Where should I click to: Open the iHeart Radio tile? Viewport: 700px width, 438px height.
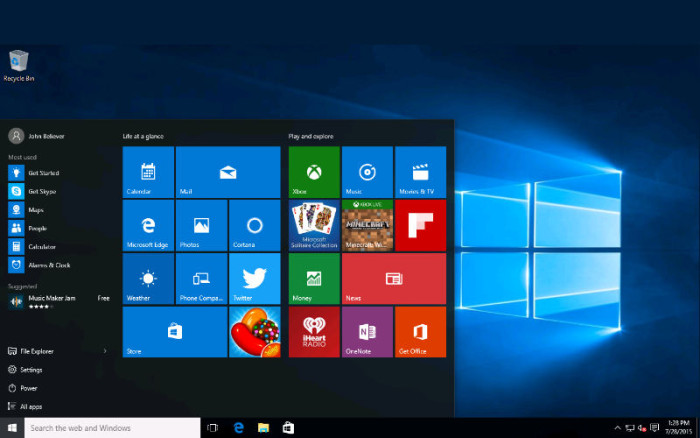click(x=314, y=332)
